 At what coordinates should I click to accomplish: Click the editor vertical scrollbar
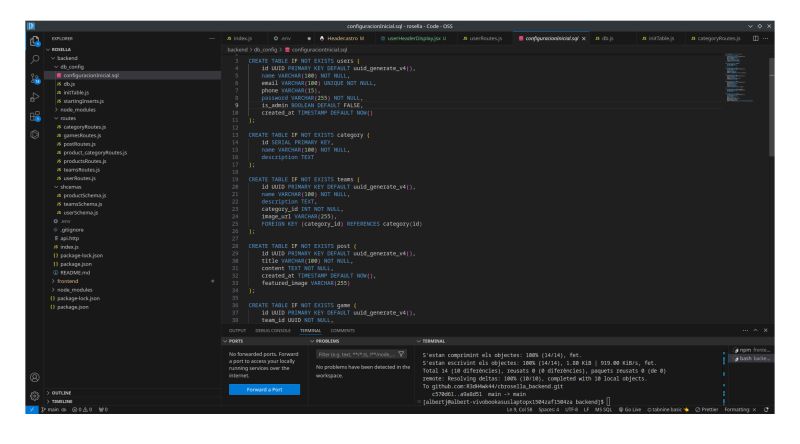click(771, 107)
